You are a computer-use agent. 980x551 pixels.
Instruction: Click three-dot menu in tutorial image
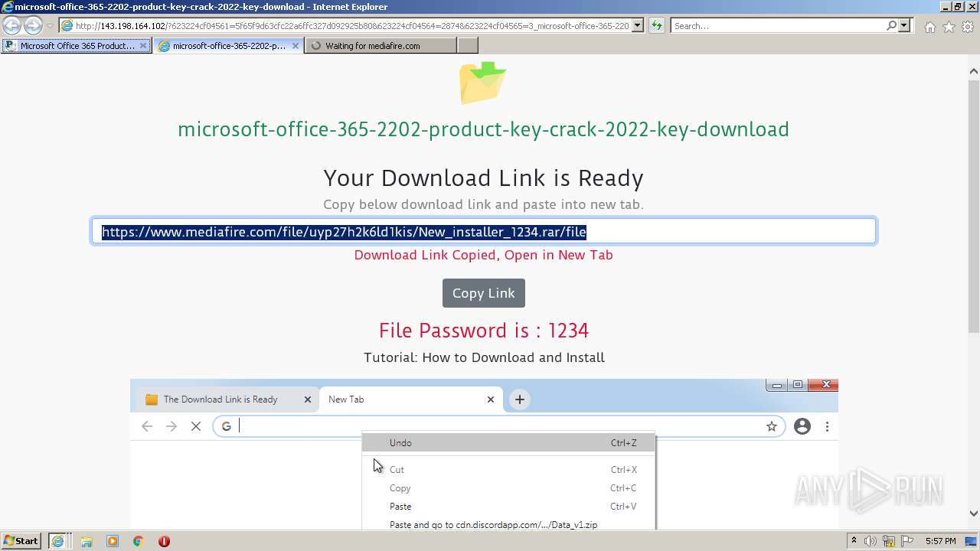[827, 426]
